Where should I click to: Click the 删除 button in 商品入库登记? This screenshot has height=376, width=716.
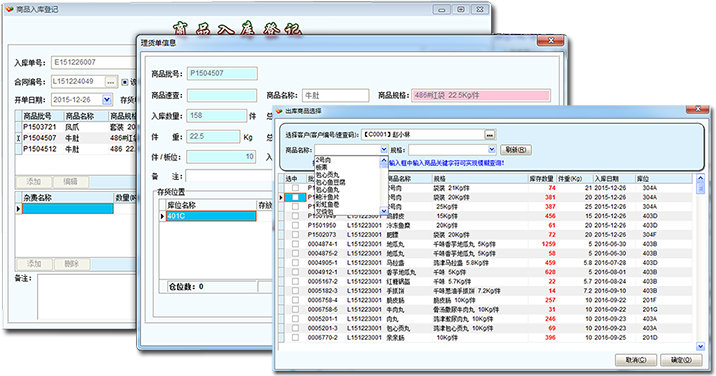coord(72,264)
